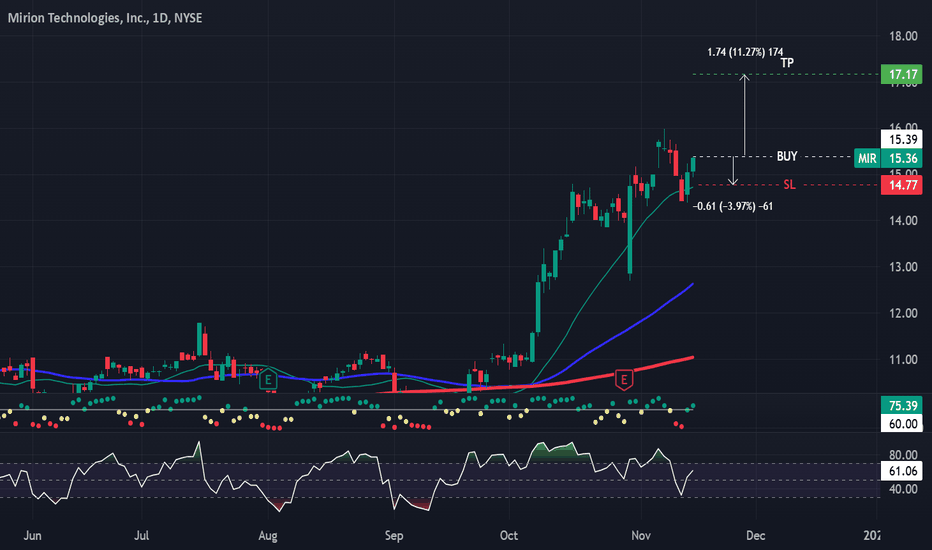Click the Aug date axis label
This screenshot has width=932, height=550.
coord(268,536)
